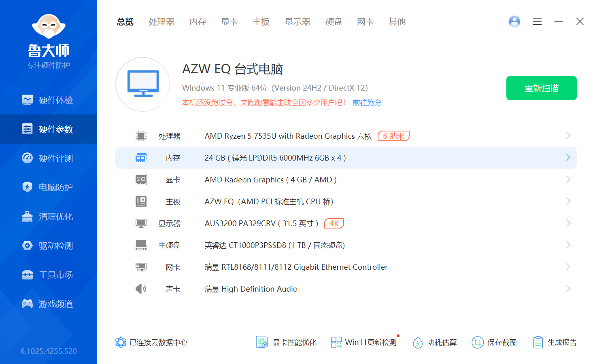Image resolution: width=595 pixels, height=364 pixels.
Task: Select the AUS3200 PA329CRV display text
Action: click(x=261, y=224)
